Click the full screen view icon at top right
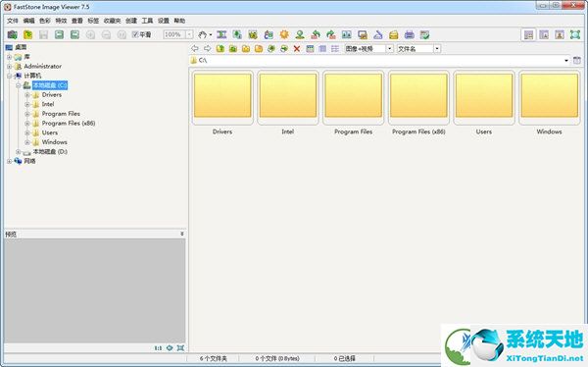 click(575, 35)
